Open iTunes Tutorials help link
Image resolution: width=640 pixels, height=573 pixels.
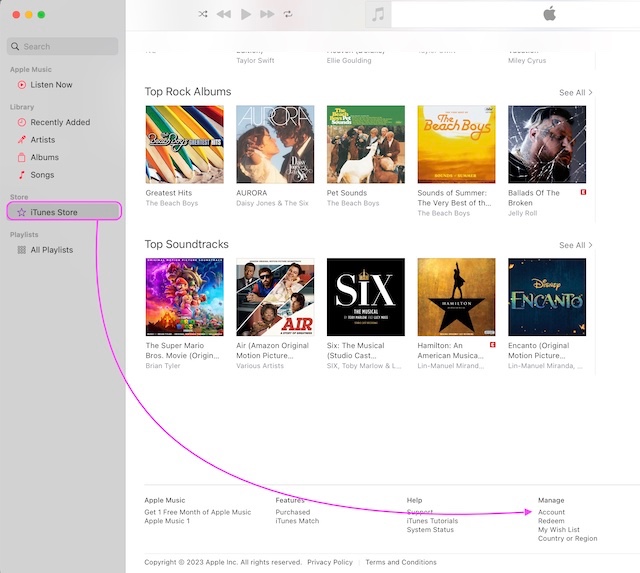pyautogui.click(x=432, y=521)
